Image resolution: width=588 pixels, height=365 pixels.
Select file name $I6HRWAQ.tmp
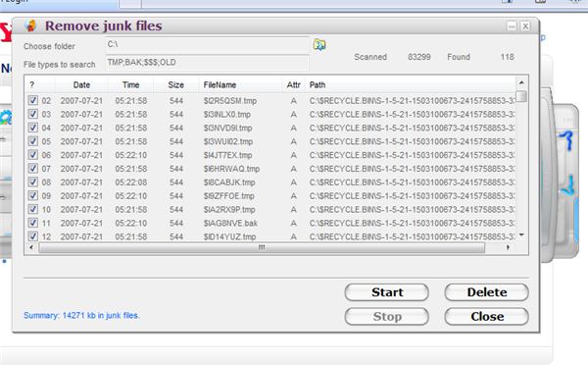tap(231, 169)
